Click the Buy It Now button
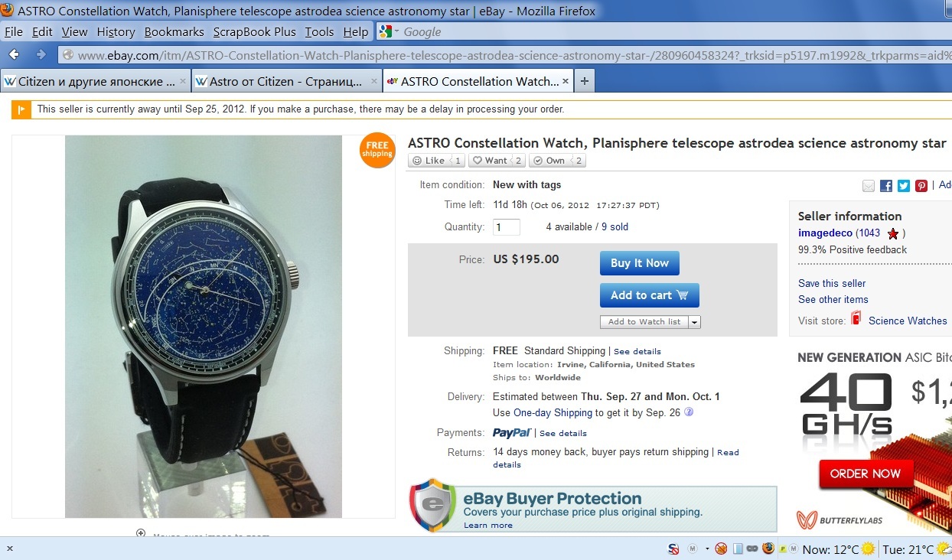This screenshot has height=560, width=952. pyautogui.click(x=640, y=263)
